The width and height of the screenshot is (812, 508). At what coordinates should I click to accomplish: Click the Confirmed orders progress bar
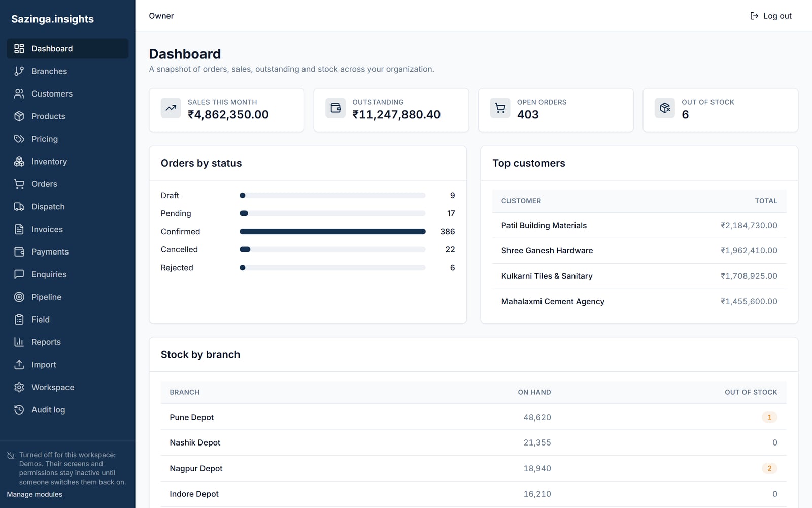332,232
